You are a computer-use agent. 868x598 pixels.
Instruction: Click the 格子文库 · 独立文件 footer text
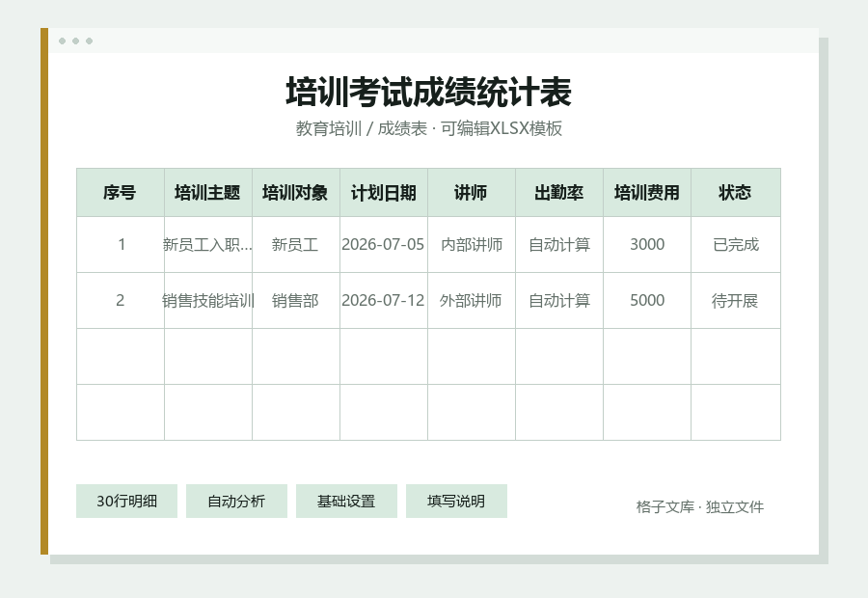(x=700, y=507)
